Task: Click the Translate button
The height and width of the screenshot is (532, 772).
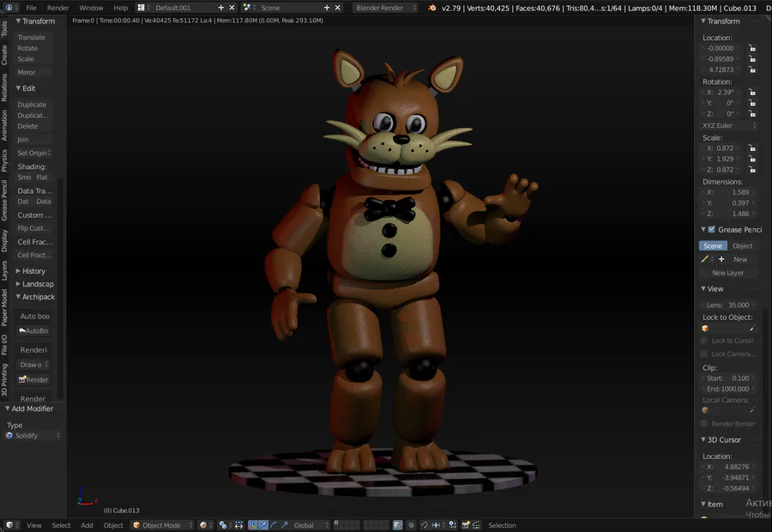Action: pyautogui.click(x=32, y=38)
